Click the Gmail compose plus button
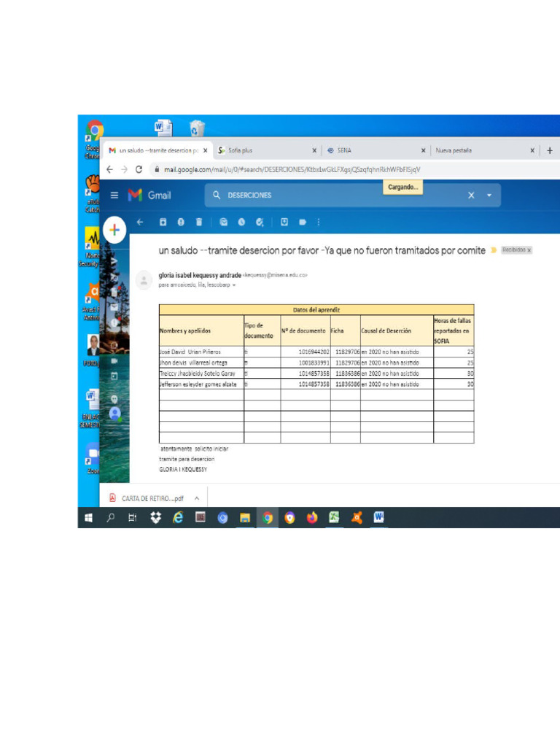 (114, 230)
